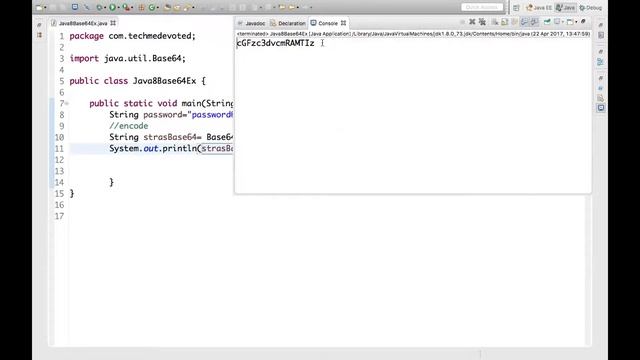
Task: Click the Open Perspective icon
Action: pyautogui.click(x=516, y=8)
